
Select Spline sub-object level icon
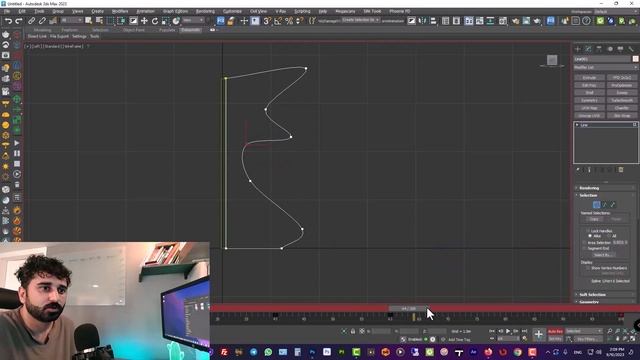[613, 204]
